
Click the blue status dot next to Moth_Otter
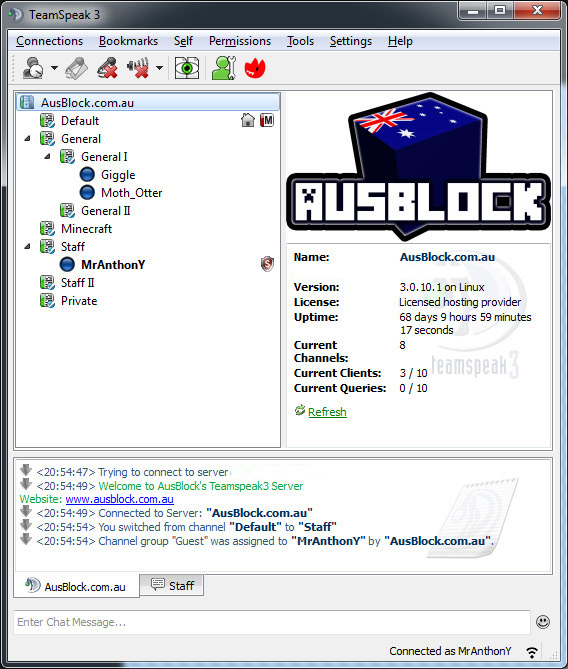87,192
